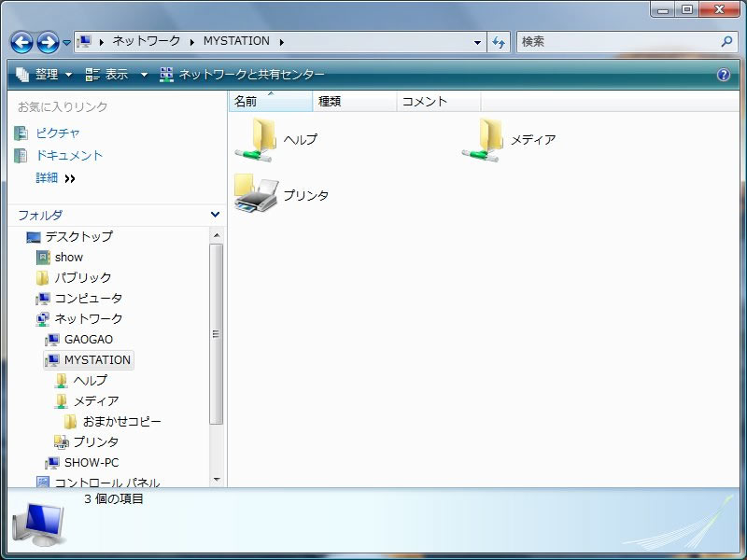Image resolution: width=747 pixels, height=560 pixels.
Task: Open the ピクチャ favorite link
Action: 57,133
